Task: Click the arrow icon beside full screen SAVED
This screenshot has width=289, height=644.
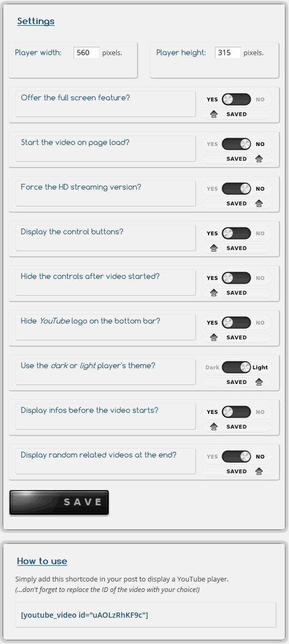Action: point(214,114)
